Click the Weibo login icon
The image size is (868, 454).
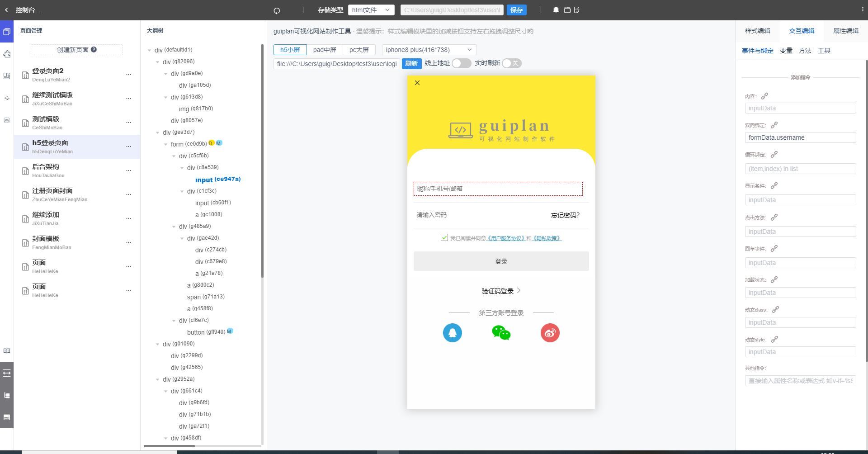[550, 333]
